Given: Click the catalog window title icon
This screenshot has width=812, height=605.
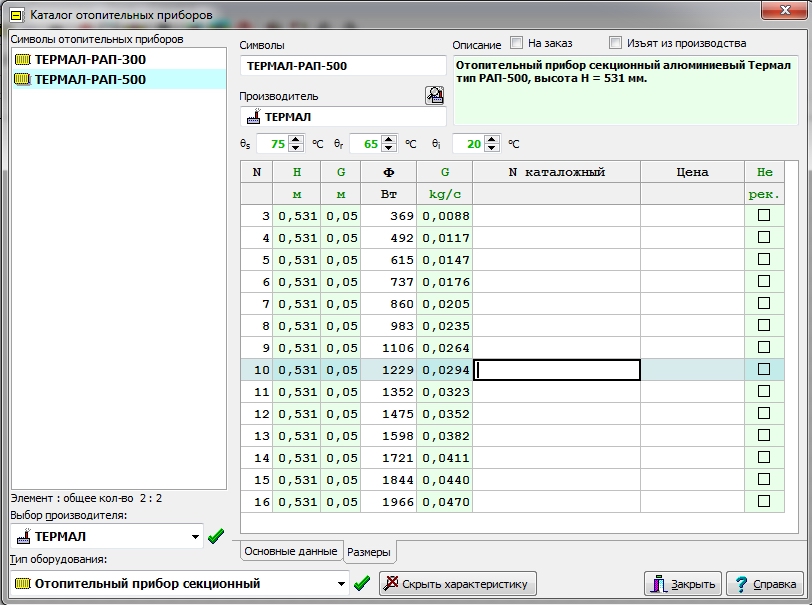Looking at the screenshot, I should click(17, 16).
